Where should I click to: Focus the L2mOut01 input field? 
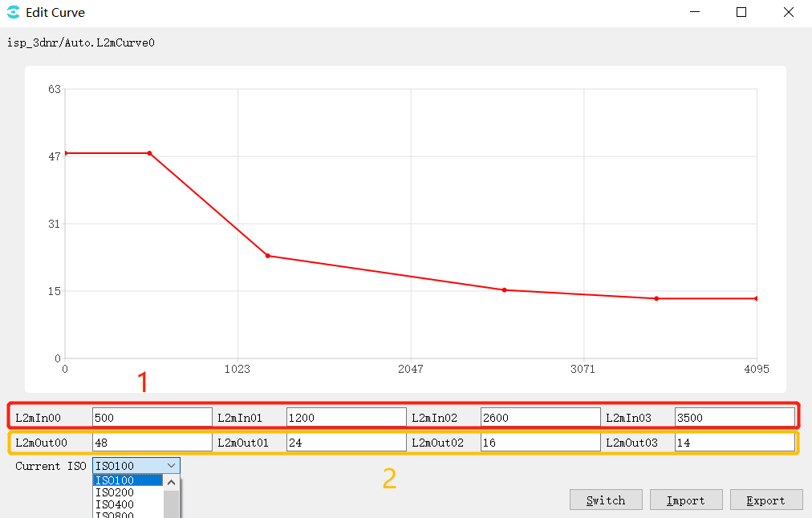click(x=347, y=443)
